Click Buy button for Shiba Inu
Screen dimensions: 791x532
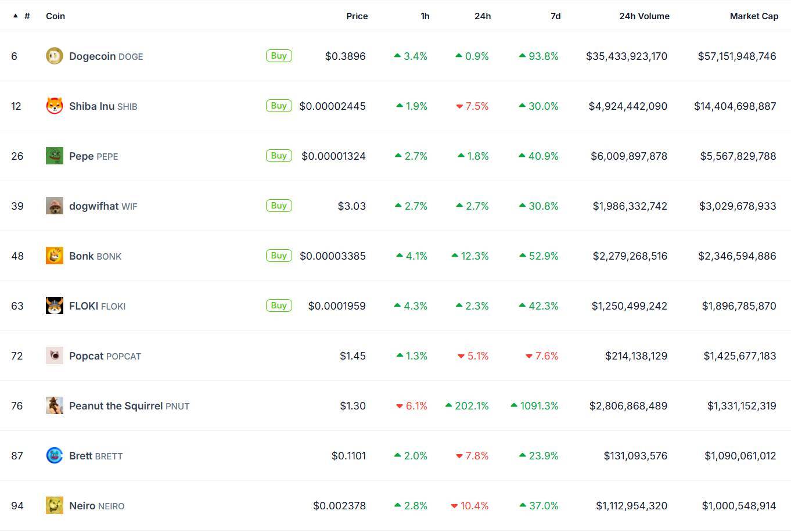pos(279,106)
